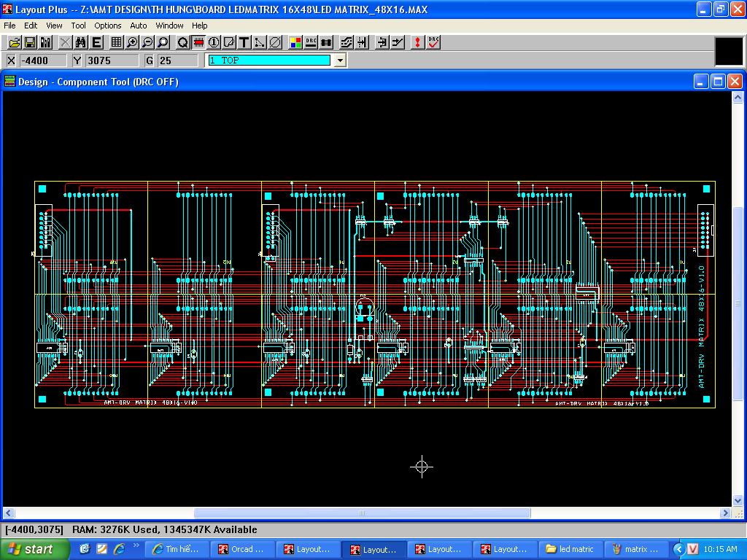
Task: Toggle the Online DRC button
Action: pyautogui.click(x=311, y=43)
